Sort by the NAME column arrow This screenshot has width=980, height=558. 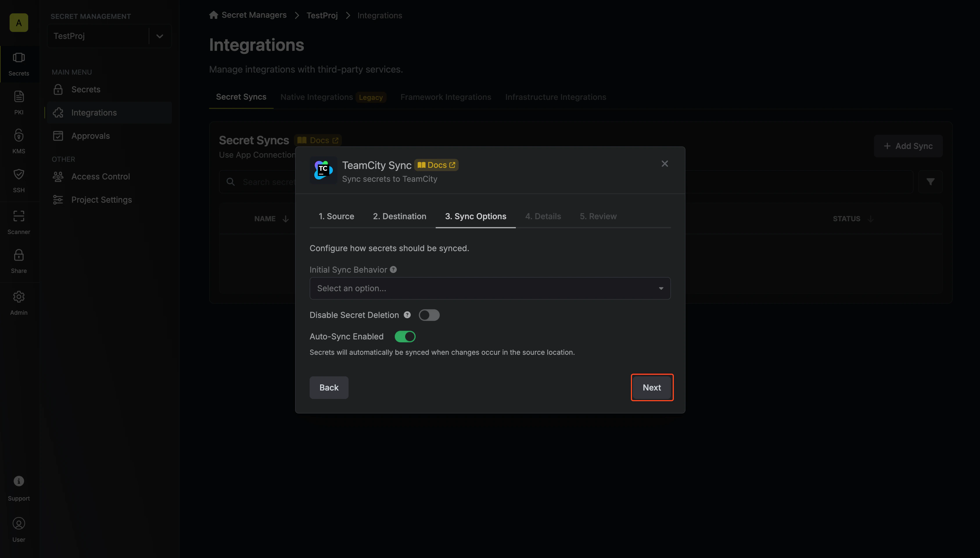286,219
